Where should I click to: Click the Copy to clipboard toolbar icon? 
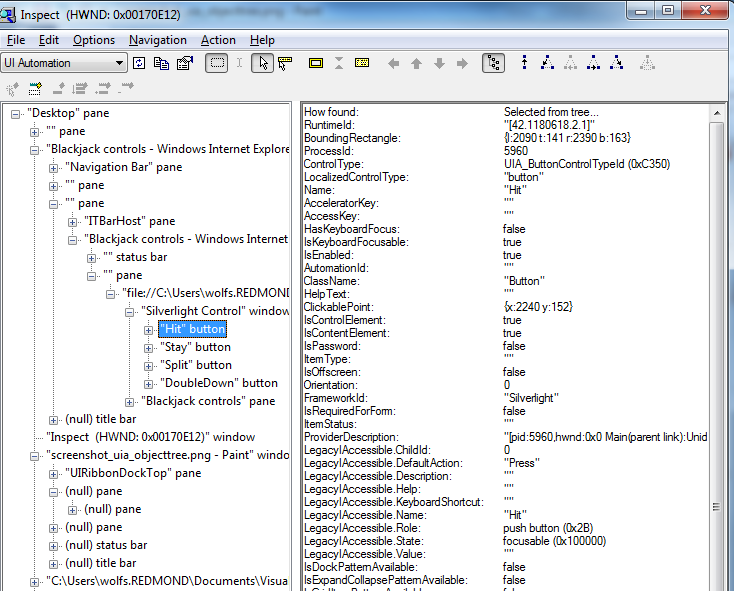click(161, 63)
